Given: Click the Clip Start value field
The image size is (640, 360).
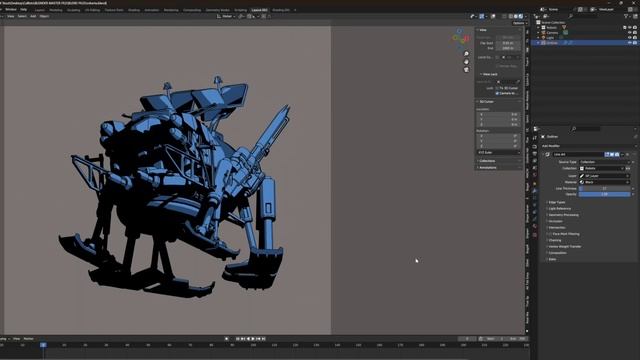Looking at the screenshot, I should click(x=508, y=43).
